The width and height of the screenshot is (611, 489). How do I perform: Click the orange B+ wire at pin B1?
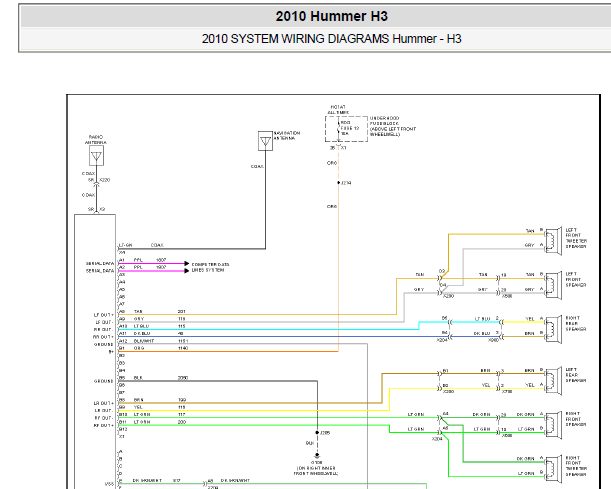228,351
